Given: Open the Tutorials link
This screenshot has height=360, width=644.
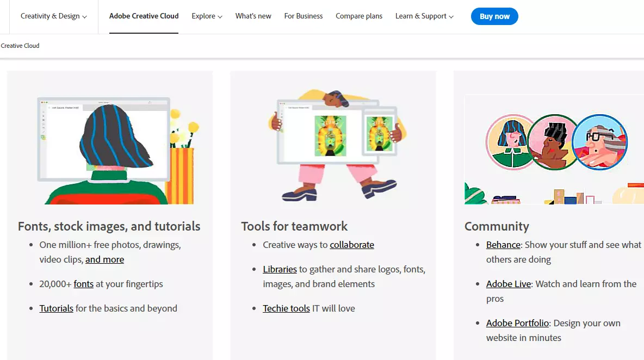Looking at the screenshot, I should pos(56,308).
